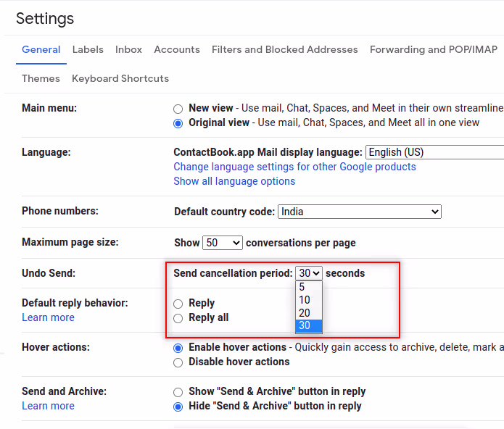Pick 20 seconds in cancellation list
Image resolution: width=504 pixels, height=429 pixels.
[309, 313]
